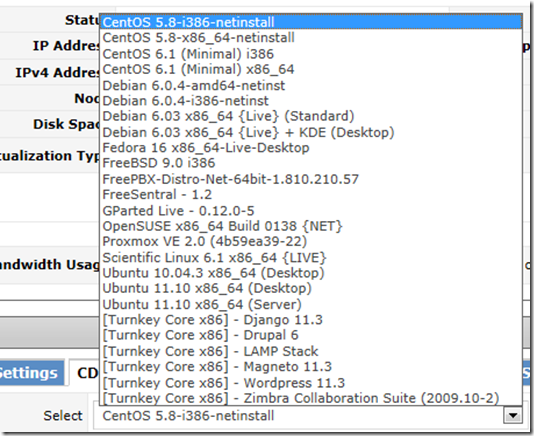Viewport: 534px width, 436px height.
Task: Select Ubuntu 11.10 x86_64 (Server)
Action: coord(311,304)
